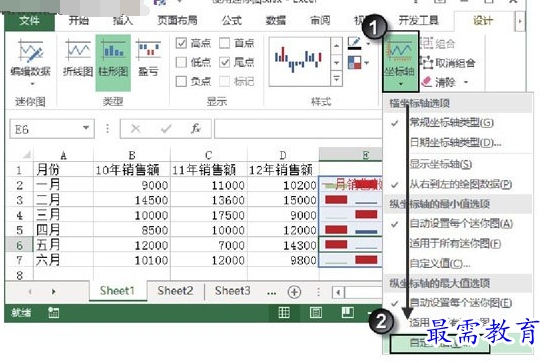This screenshot has height=363, width=548.
Task: Click ribbon tab scroll right arrow
Action: click(x=520, y=22)
